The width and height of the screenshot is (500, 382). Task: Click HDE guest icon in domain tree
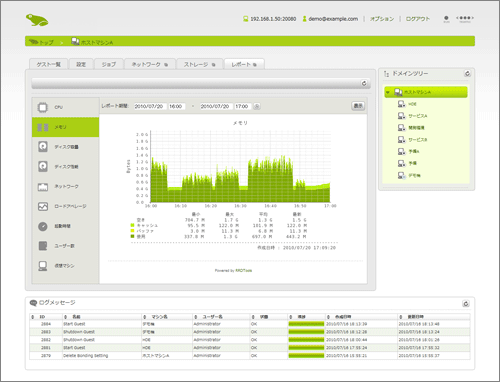(401, 104)
